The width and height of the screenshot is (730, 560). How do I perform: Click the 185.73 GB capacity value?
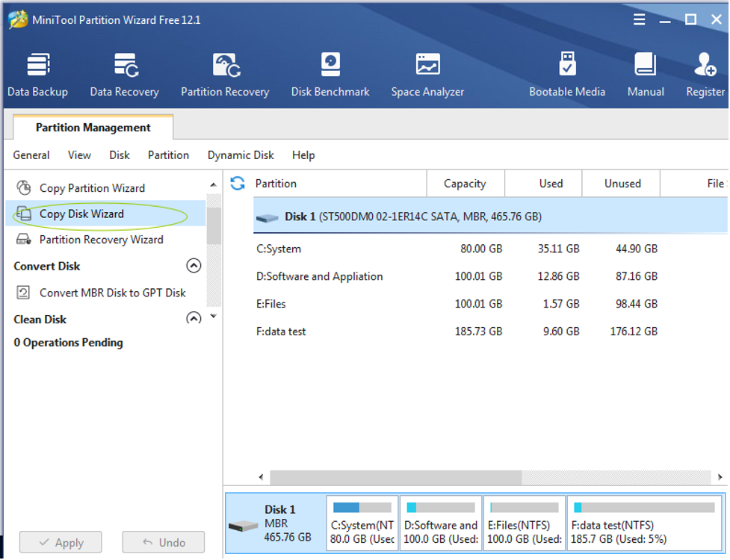pyautogui.click(x=478, y=332)
